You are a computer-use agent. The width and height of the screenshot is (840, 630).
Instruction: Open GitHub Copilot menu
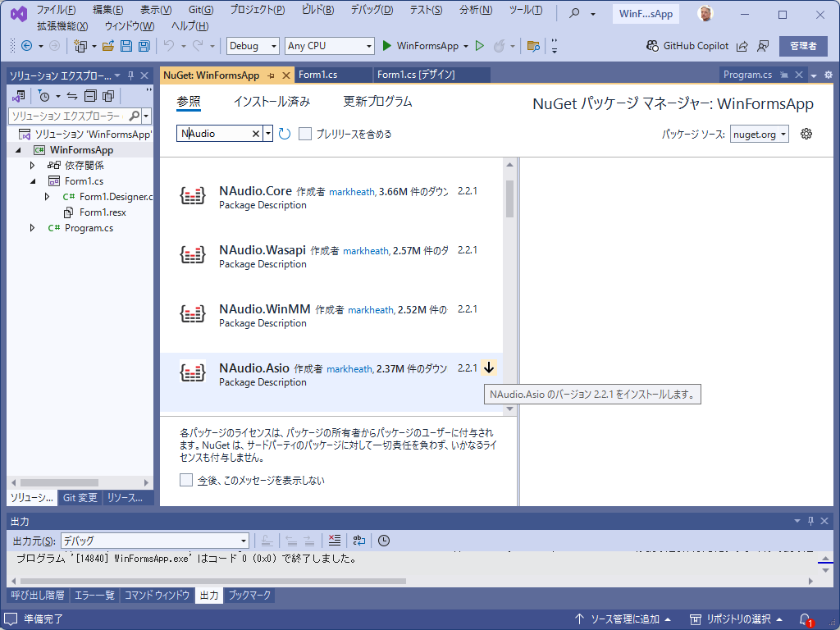coord(687,46)
